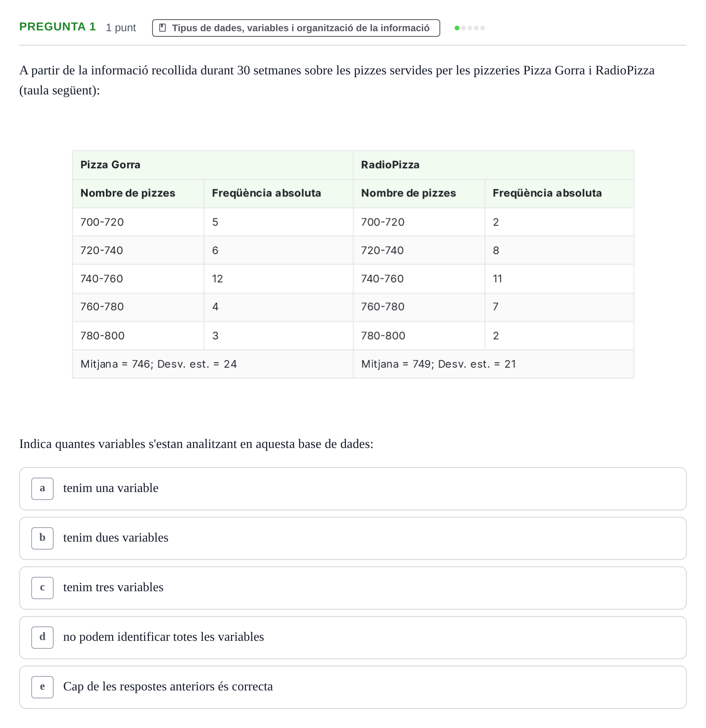The width and height of the screenshot is (706, 728).
Task: Click the 'Pizza Gorra' table header
Action: pos(213,165)
